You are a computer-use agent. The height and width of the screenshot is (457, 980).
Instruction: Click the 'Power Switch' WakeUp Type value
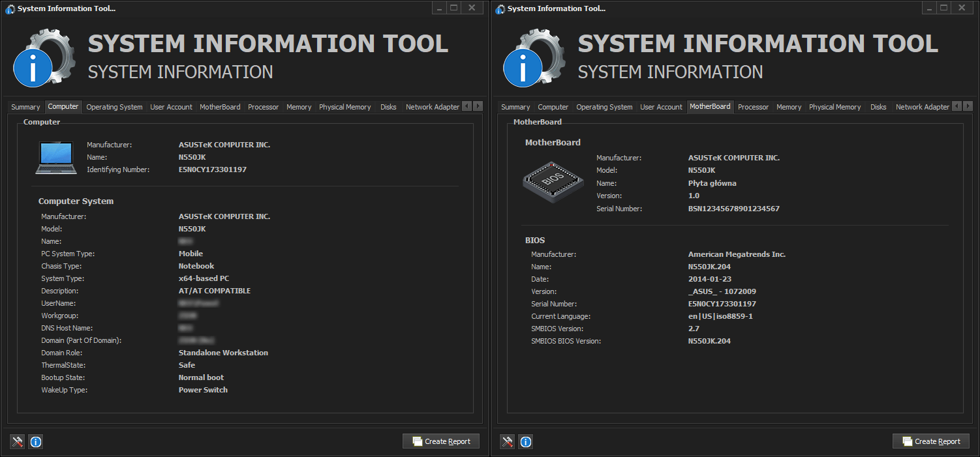pyautogui.click(x=203, y=390)
